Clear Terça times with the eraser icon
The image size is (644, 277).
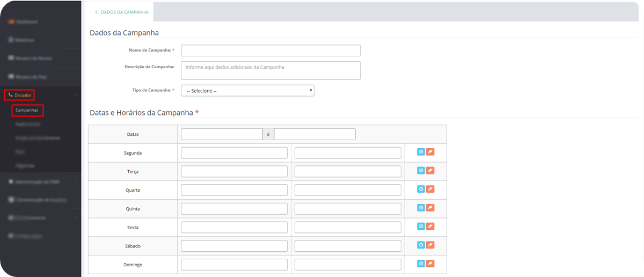coord(430,171)
